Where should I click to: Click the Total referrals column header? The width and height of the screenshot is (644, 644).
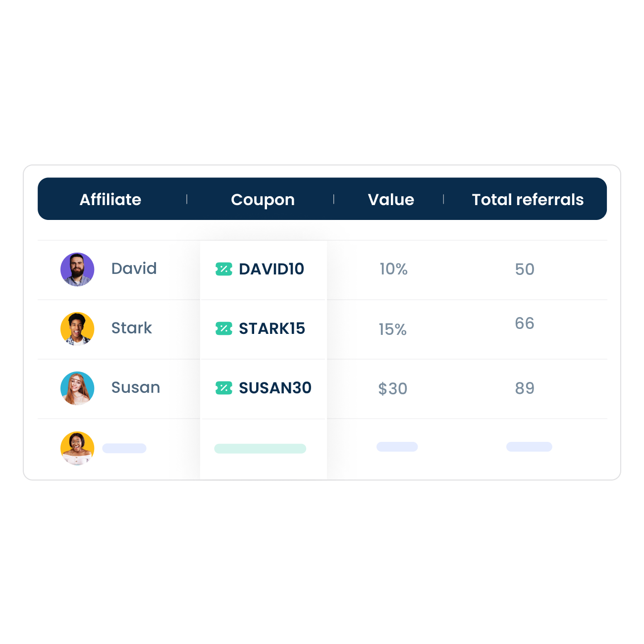tap(528, 199)
